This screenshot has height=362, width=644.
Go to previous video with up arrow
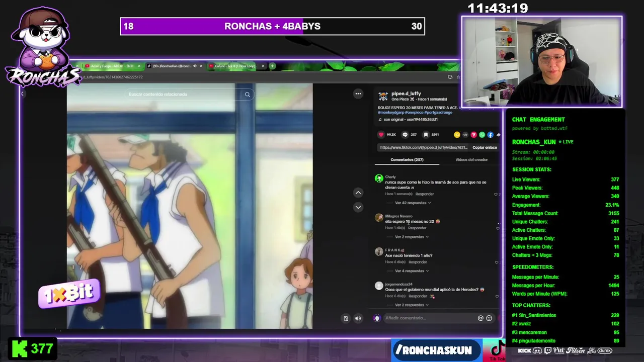coord(358,193)
